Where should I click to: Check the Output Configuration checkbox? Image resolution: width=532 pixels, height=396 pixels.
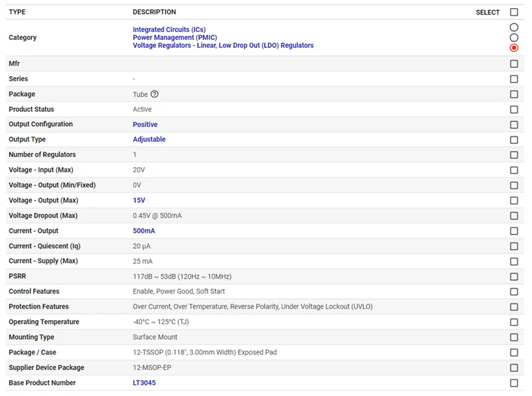click(514, 124)
